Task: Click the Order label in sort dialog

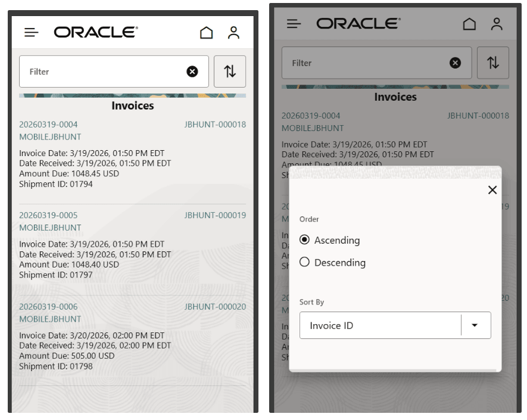Action: point(309,219)
